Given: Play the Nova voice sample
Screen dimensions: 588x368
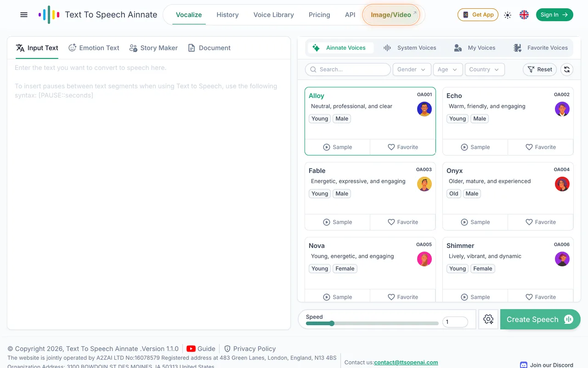Looking at the screenshot, I should point(338,297).
